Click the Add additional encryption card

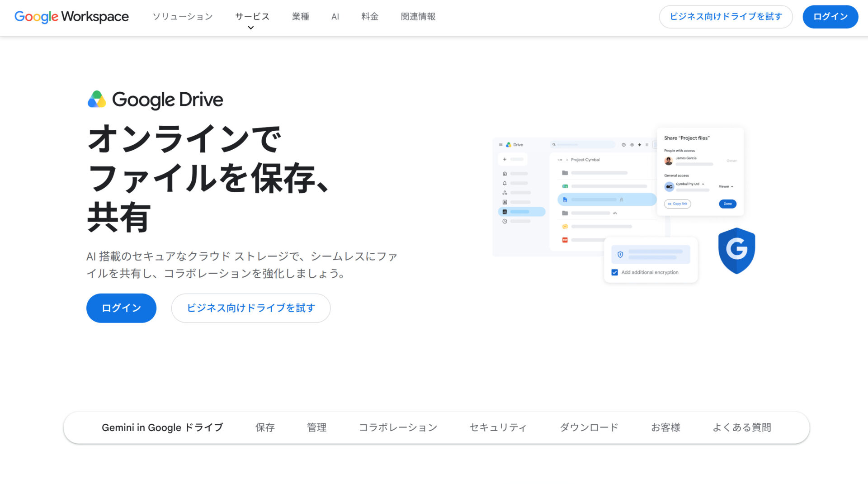[x=651, y=260]
